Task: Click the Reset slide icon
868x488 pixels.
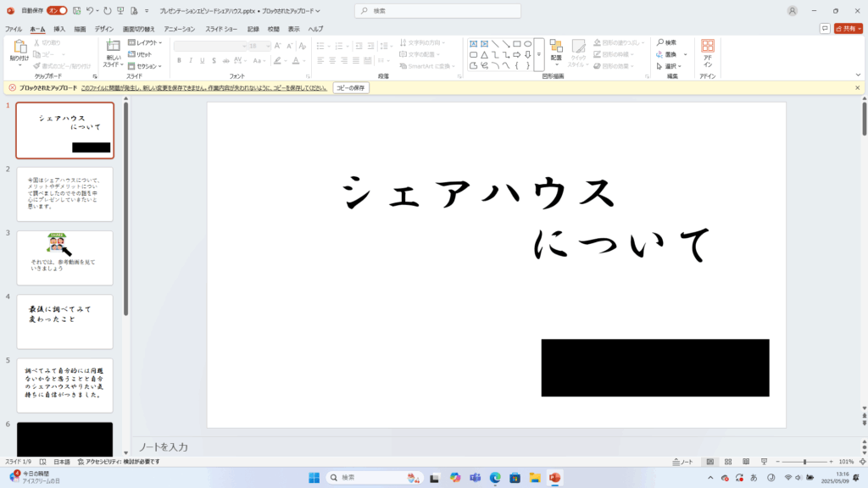Action: pyautogui.click(x=141, y=54)
